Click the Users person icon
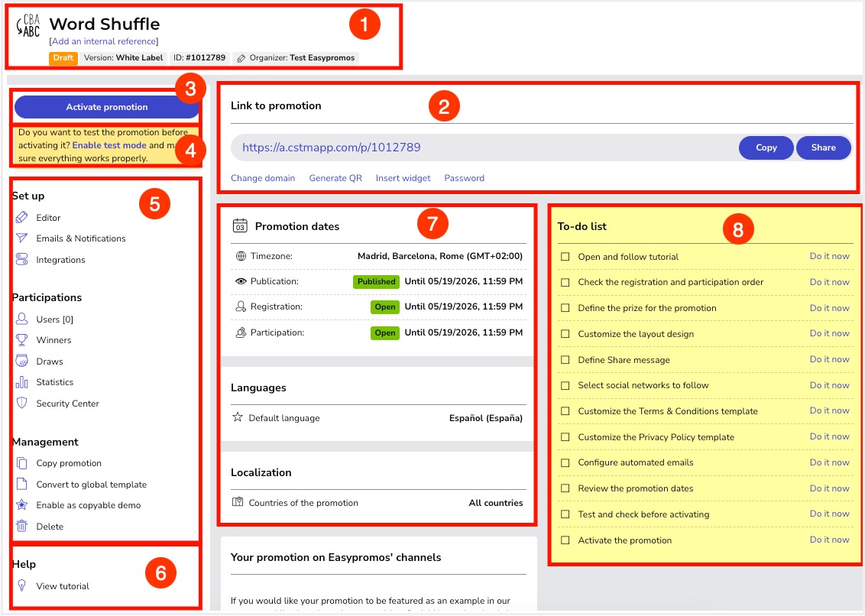 21,319
